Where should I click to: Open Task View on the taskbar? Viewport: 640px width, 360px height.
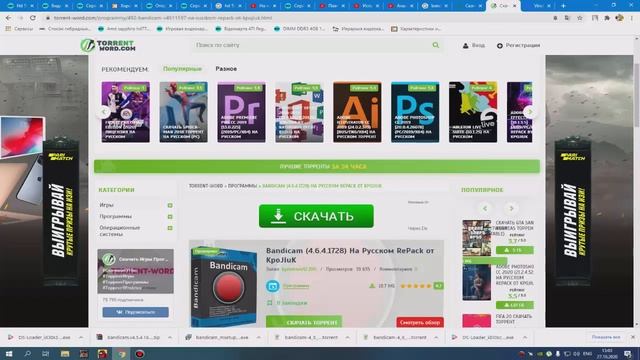click(x=46, y=353)
